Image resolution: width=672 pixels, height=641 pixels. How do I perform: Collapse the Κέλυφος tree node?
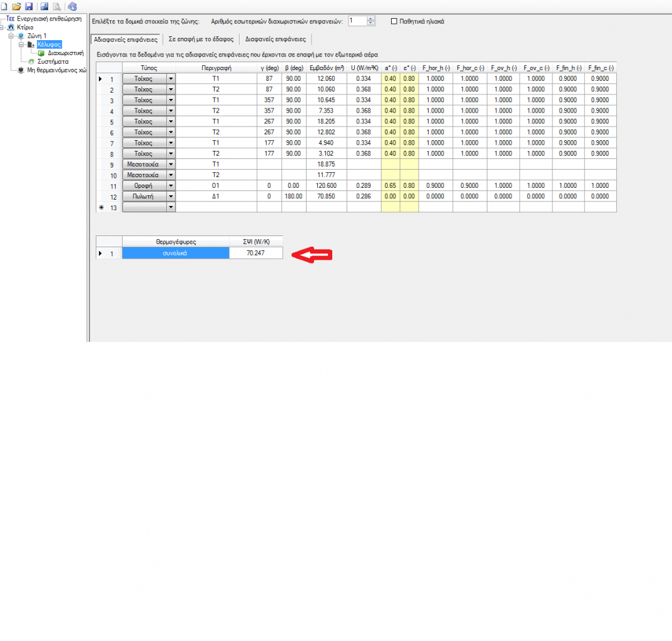click(21, 44)
